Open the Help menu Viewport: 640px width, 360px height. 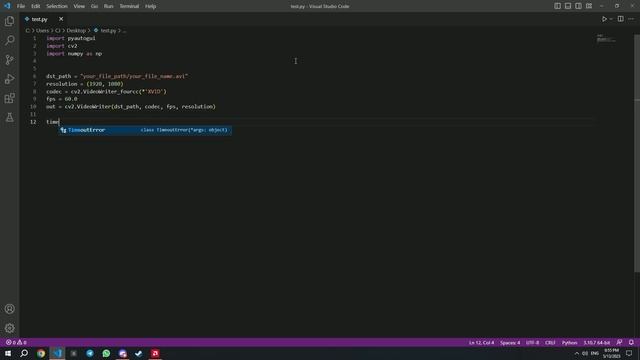[150, 6]
